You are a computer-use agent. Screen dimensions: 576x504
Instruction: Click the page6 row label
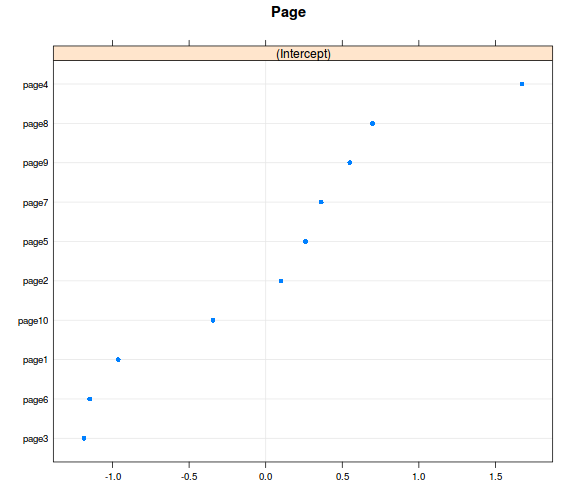point(35,400)
